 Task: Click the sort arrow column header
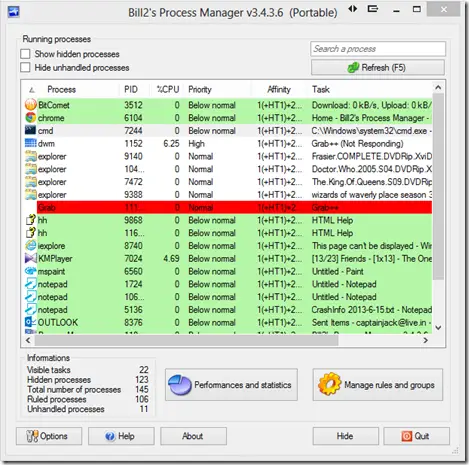point(32,90)
